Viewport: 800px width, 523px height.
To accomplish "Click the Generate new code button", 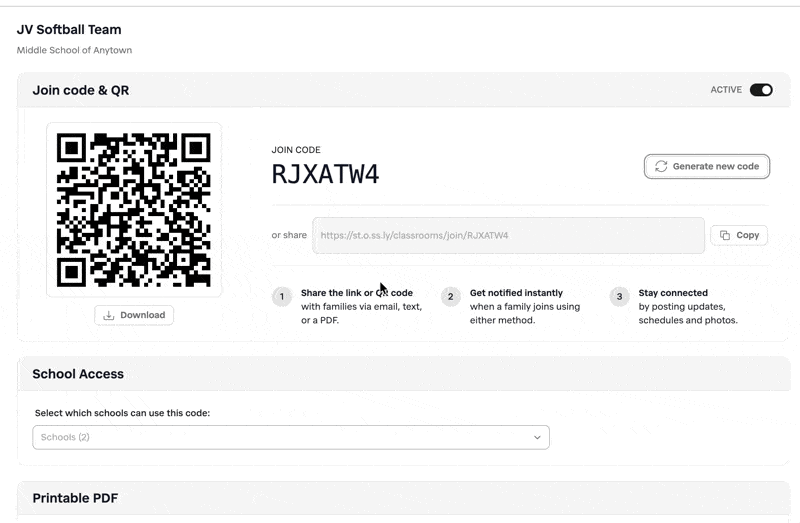I will tap(707, 166).
